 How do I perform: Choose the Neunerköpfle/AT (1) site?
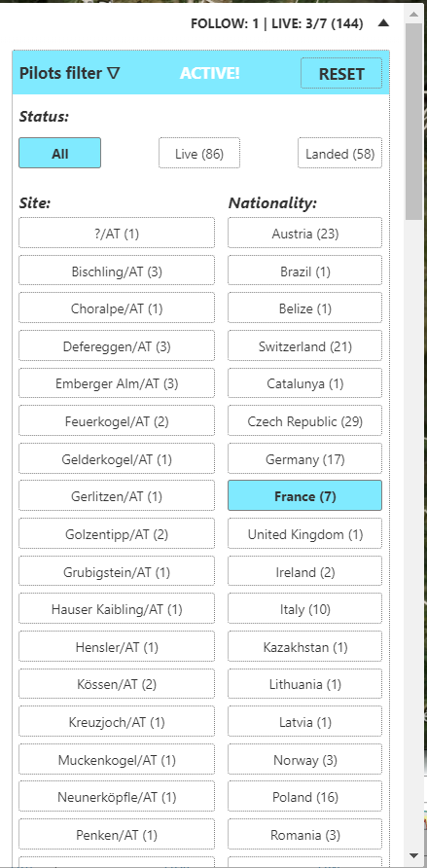coord(117,796)
